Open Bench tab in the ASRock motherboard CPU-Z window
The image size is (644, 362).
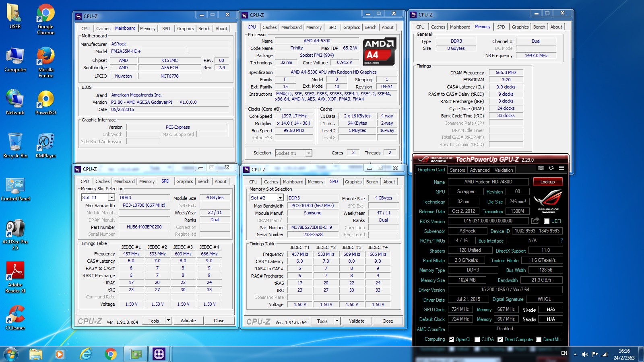pyautogui.click(x=204, y=29)
